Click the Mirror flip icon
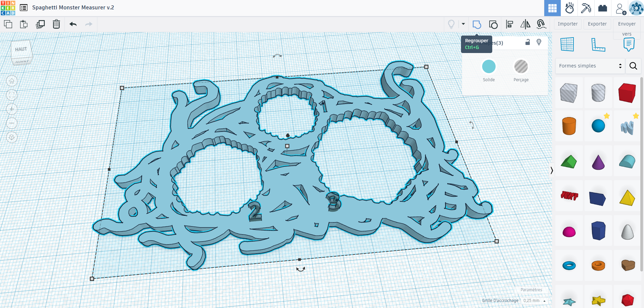 tap(525, 24)
